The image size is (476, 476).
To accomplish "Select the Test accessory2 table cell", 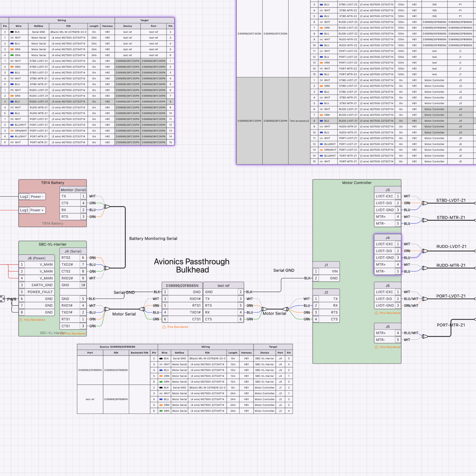I will click(299, 121).
